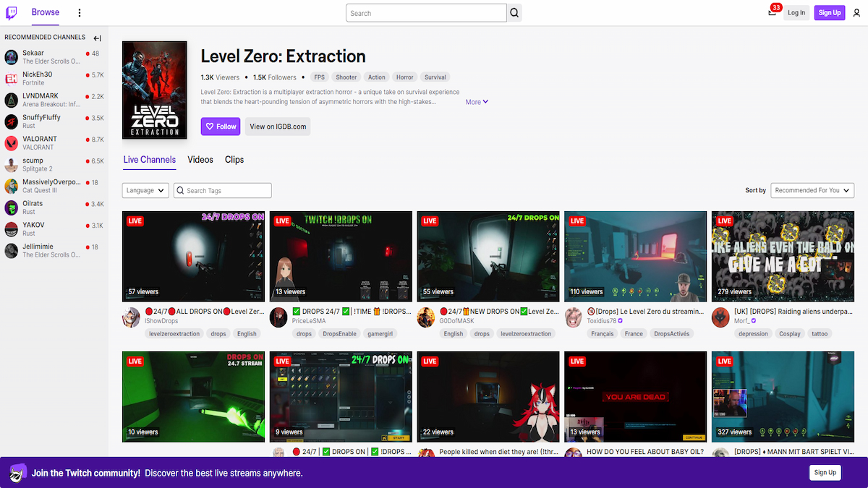868x488 pixels.
Task: Open the 279 viewers stream thumbnail
Action: pos(783,256)
